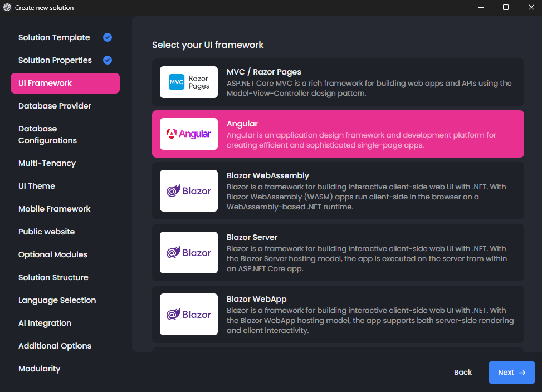Image resolution: width=542 pixels, height=392 pixels.
Task: Open the Database Configurations step
Action: click(47, 134)
